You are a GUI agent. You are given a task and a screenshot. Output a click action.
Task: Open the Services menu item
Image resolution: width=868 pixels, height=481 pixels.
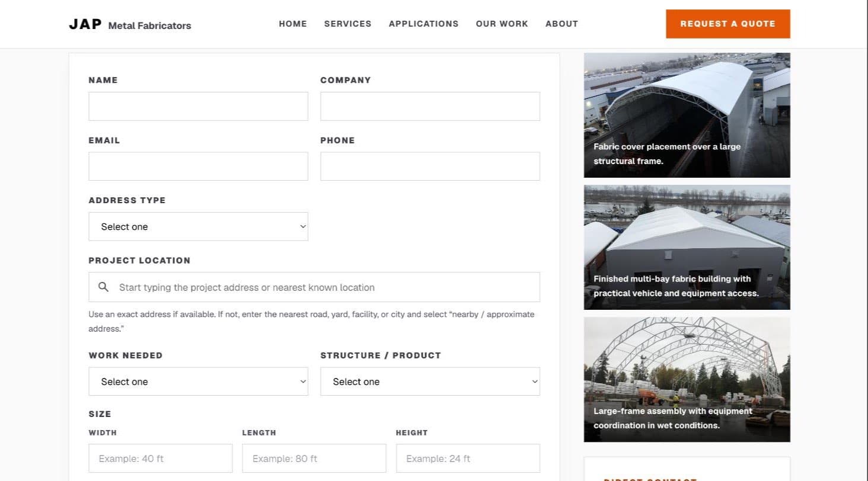click(348, 24)
